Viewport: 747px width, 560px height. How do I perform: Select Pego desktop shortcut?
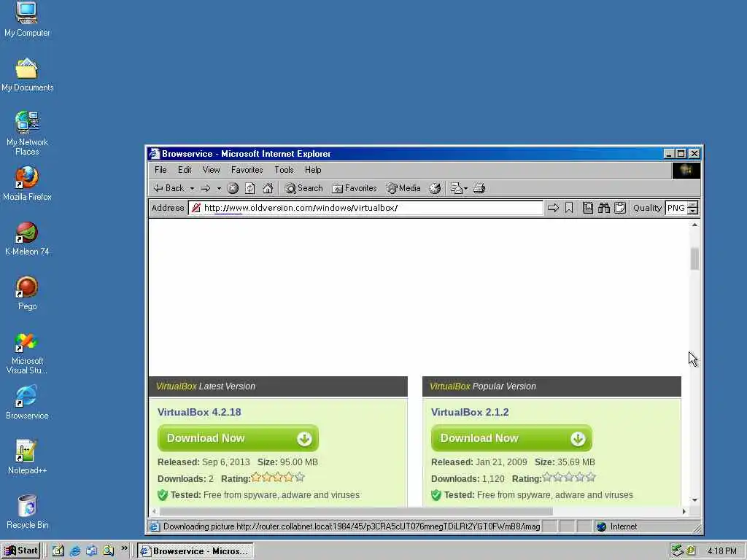27,293
